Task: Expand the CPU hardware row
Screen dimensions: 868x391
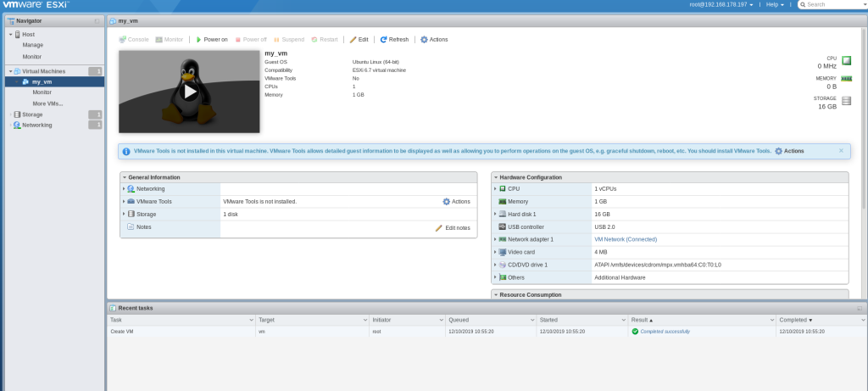Action: (x=495, y=189)
